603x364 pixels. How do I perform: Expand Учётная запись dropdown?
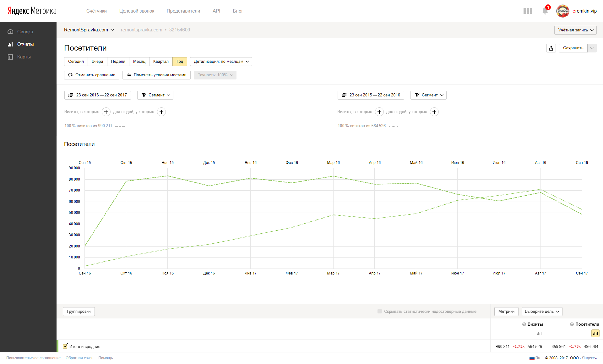tap(575, 30)
